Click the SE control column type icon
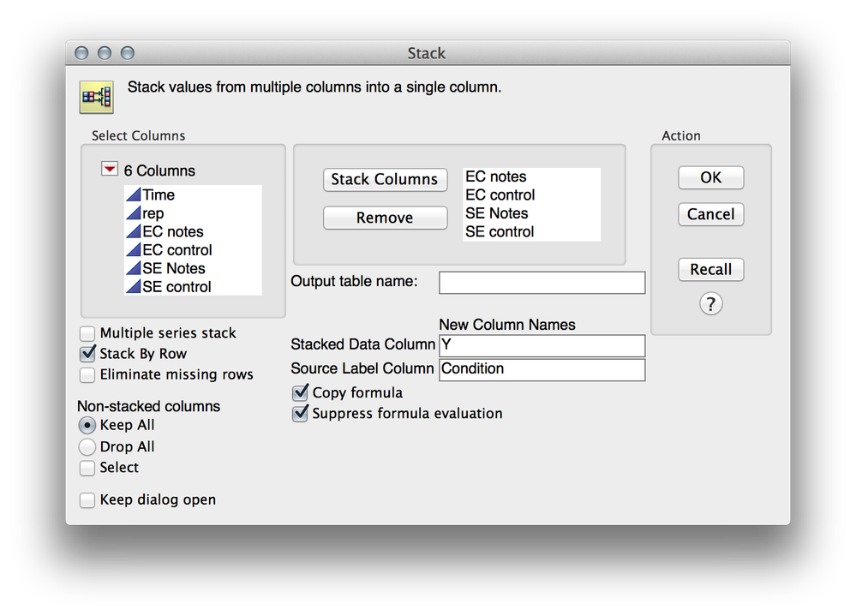This screenshot has height=616, width=856. [134, 286]
